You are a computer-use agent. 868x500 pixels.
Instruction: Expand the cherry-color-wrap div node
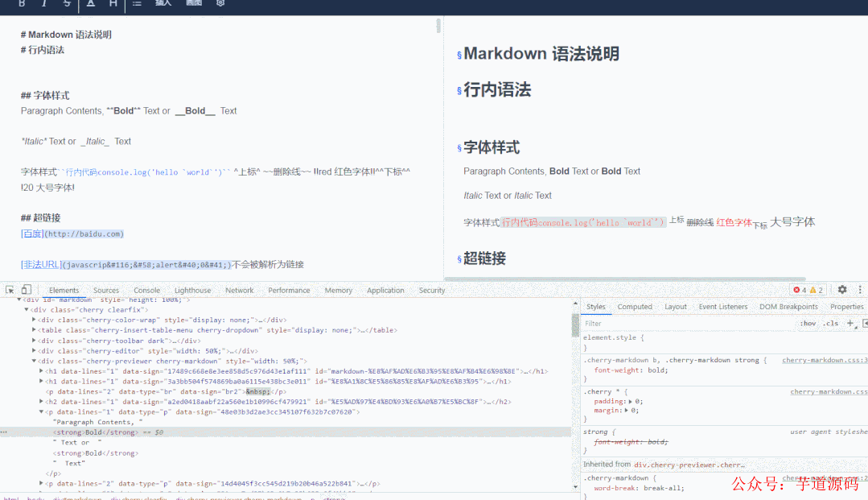click(34, 320)
